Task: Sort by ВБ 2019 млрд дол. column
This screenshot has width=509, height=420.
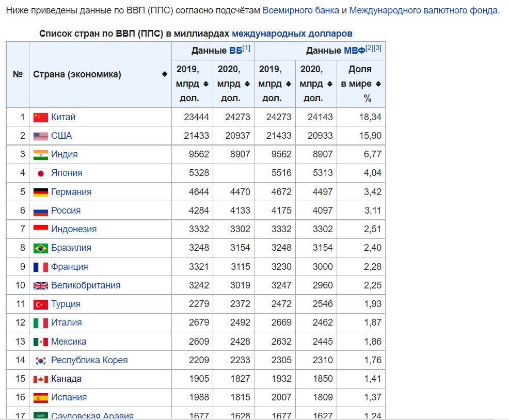Action: point(206,84)
